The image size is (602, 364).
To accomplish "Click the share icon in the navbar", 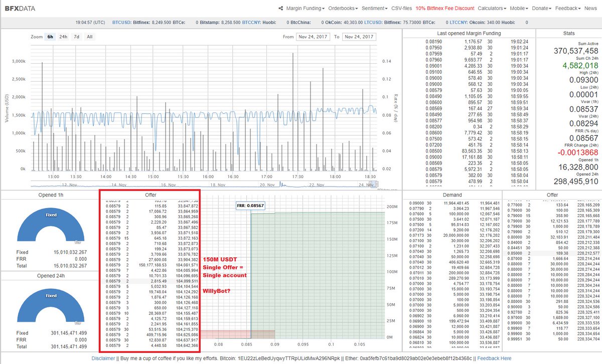I will pyautogui.click(x=281, y=9).
